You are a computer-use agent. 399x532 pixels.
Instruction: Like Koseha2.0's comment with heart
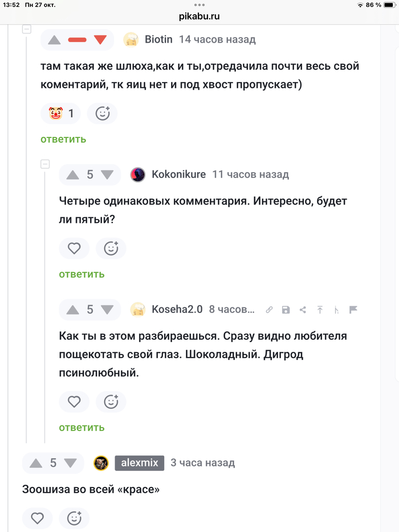tap(74, 401)
